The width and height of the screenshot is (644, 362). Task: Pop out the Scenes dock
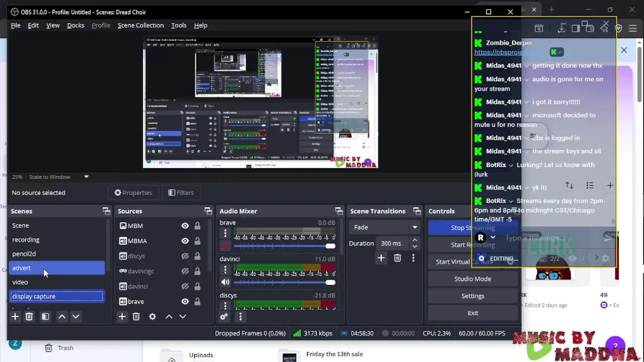[106, 211]
